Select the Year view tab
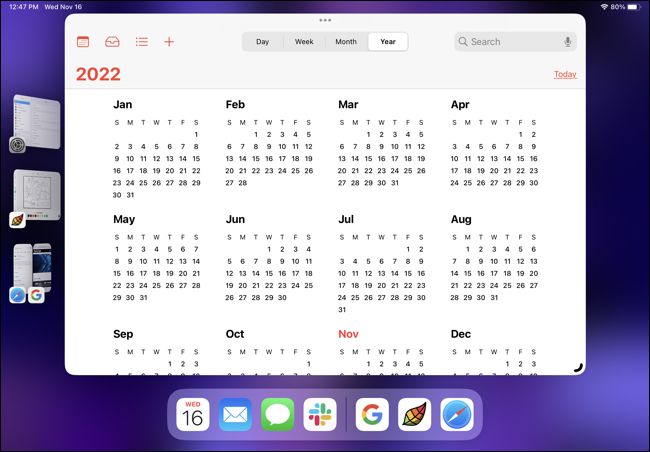650x452 pixels. (388, 41)
